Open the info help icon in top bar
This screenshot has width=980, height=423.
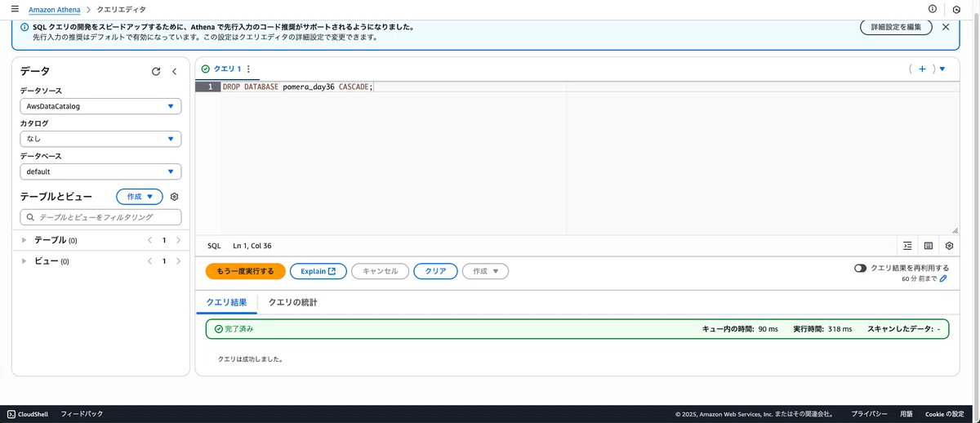933,9
